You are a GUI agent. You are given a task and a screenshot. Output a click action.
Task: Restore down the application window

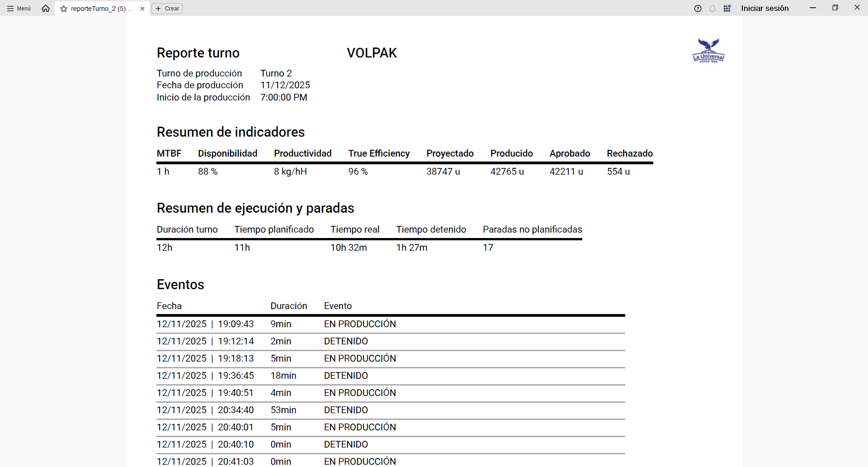coord(835,8)
